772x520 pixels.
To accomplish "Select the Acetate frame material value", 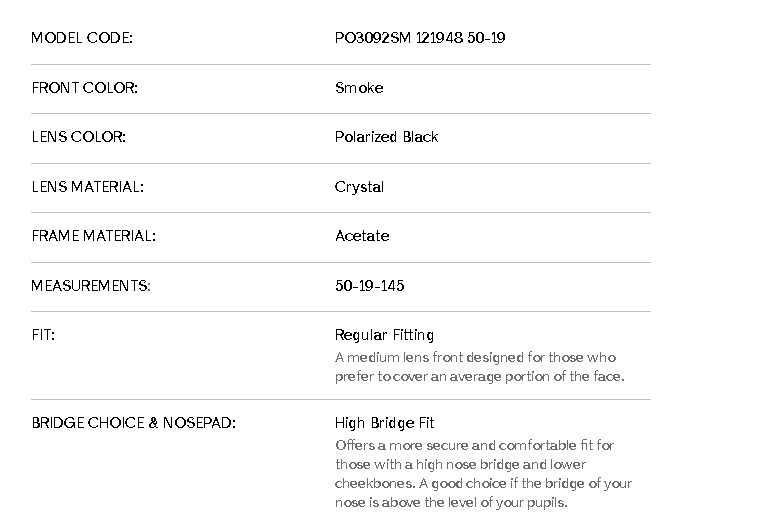I will tap(362, 236).
